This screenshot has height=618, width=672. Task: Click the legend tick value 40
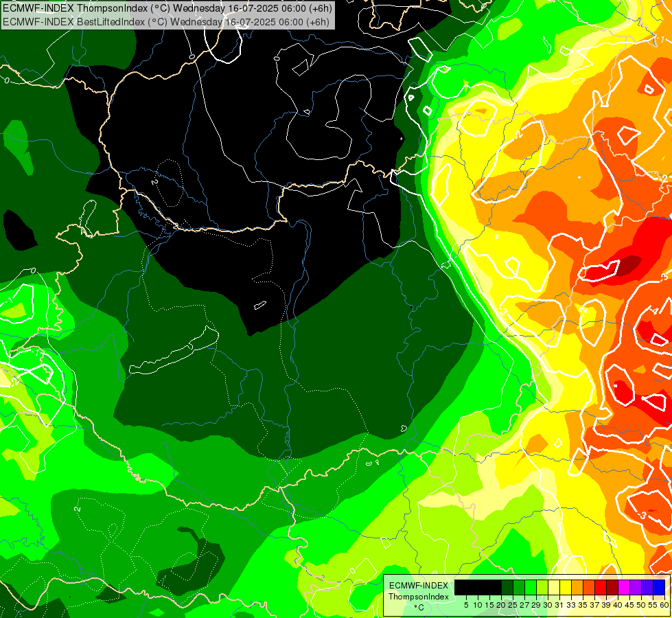[x=618, y=605]
